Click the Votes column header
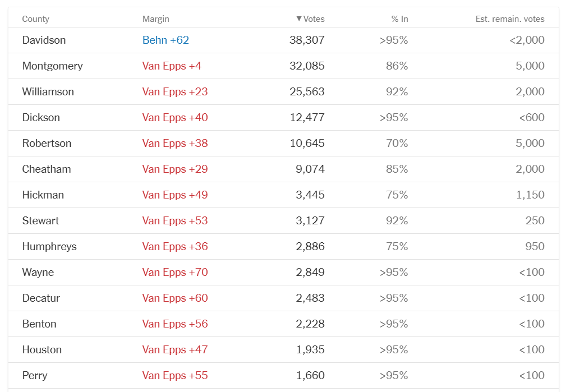This screenshot has width=580, height=392. click(x=310, y=19)
